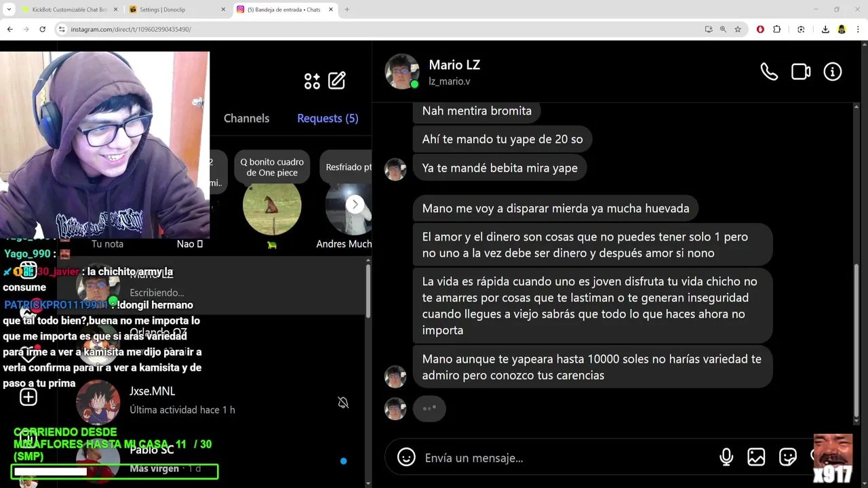Select the 'Nah mentira bromita' message
868x488 pixels.
[x=477, y=111]
